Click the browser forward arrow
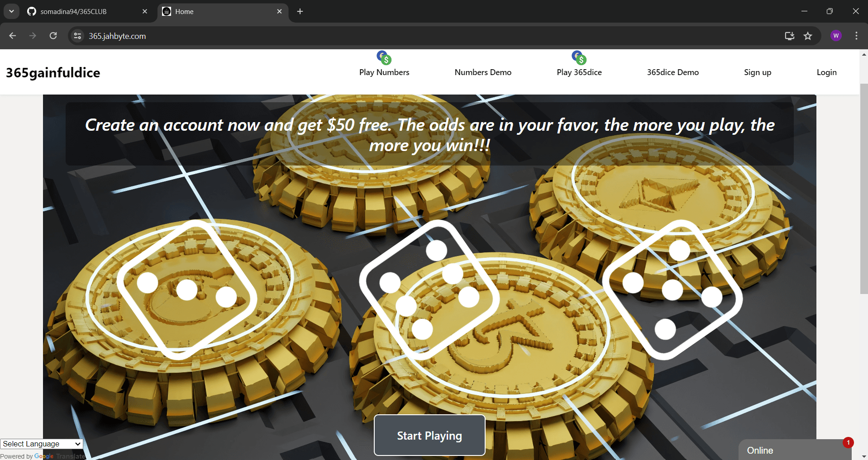Viewport: 868px width, 460px height. [33, 36]
